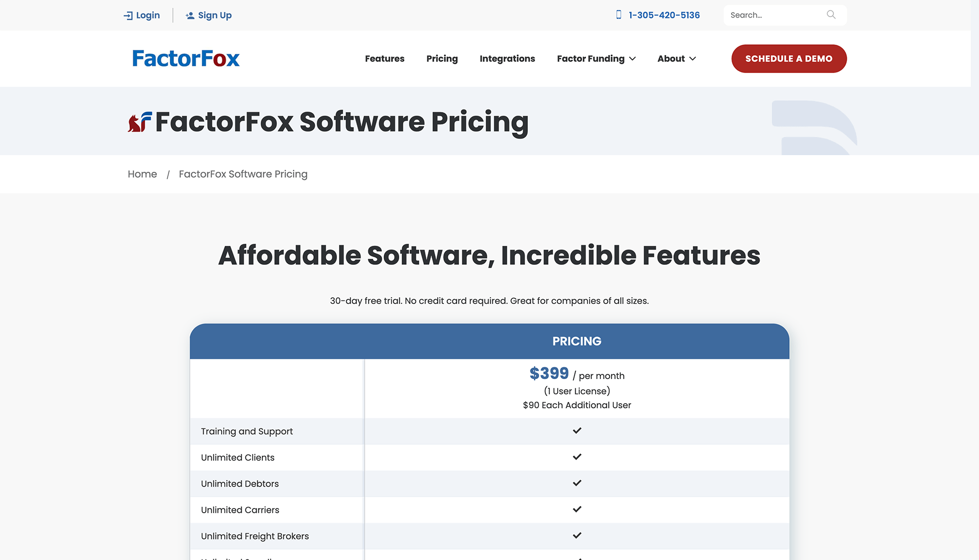Click the 30-day free trial sentence
This screenshot has height=560, width=979.
(x=489, y=301)
